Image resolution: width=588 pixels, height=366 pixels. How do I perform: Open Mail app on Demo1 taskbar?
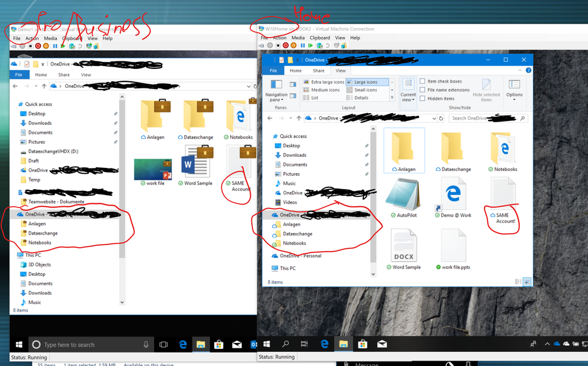click(x=237, y=345)
